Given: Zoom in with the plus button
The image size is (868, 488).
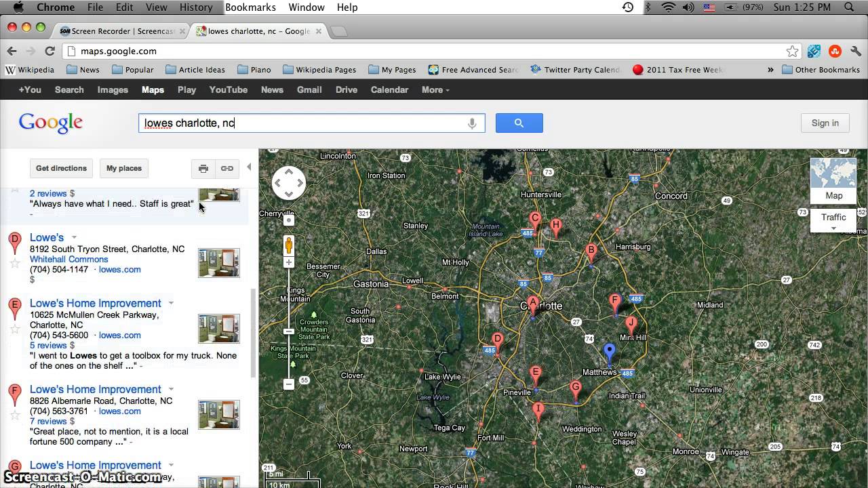Looking at the screenshot, I should [x=289, y=262].
